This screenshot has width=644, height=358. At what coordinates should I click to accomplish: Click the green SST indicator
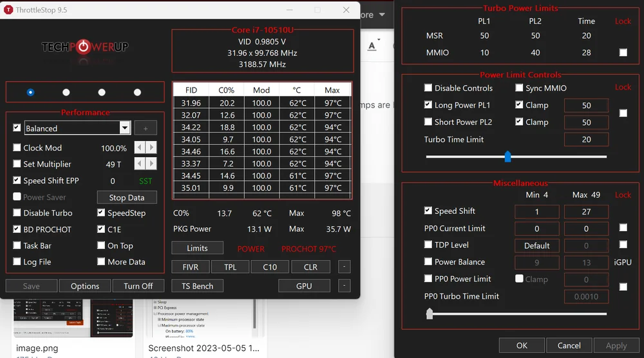click(146, 181)
